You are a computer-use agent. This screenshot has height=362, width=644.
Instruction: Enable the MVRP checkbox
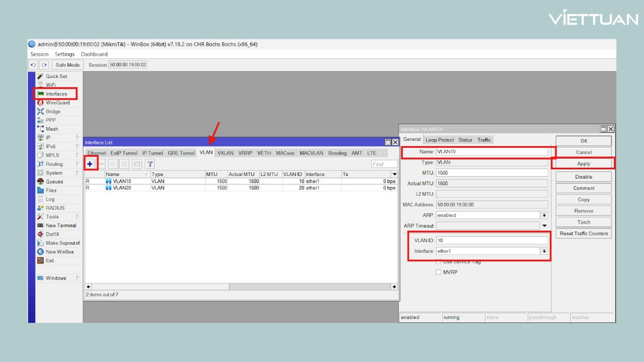pyautogui.click(x=438, y=272)
